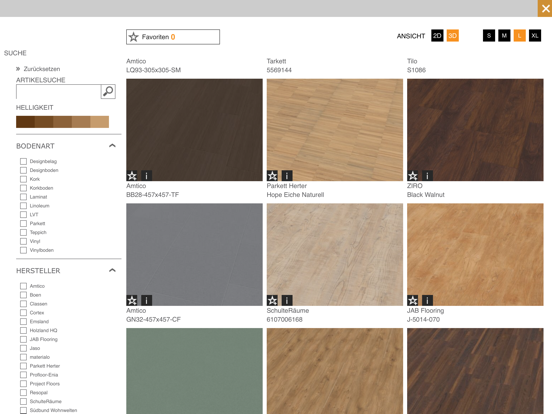Viewport: 552px width, 414px height.
Task: Open the Tarkett 5569144 parquet thumbnail
Action: click(335, 130)
